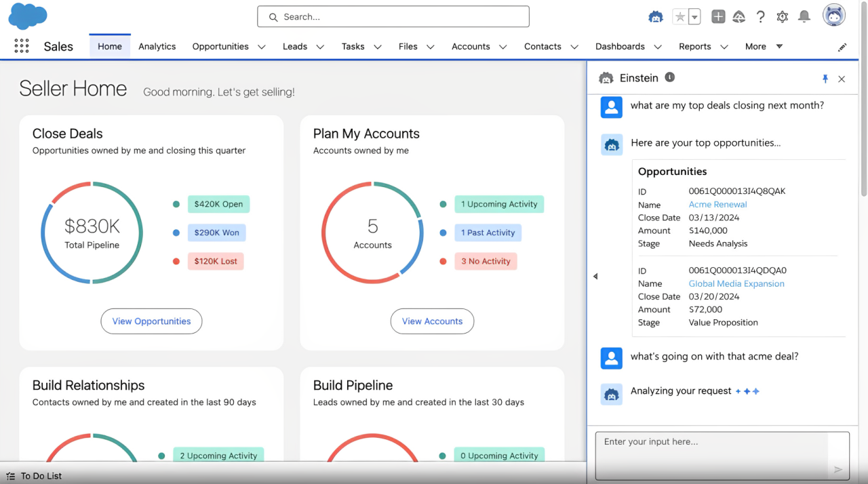Expand the Leads tab chevron
868x484 pixels.
click(320, 47)
